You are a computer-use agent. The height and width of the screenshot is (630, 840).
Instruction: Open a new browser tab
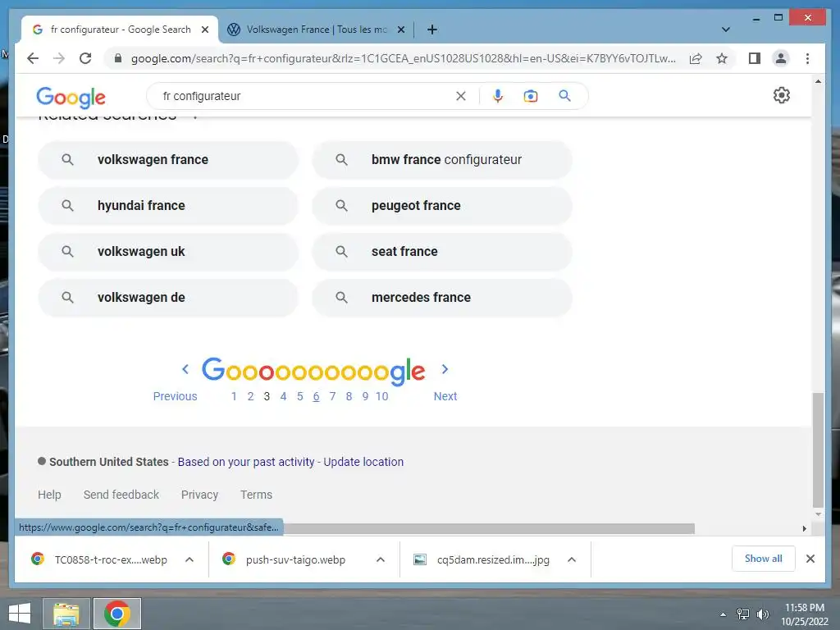tap(432, 30)
